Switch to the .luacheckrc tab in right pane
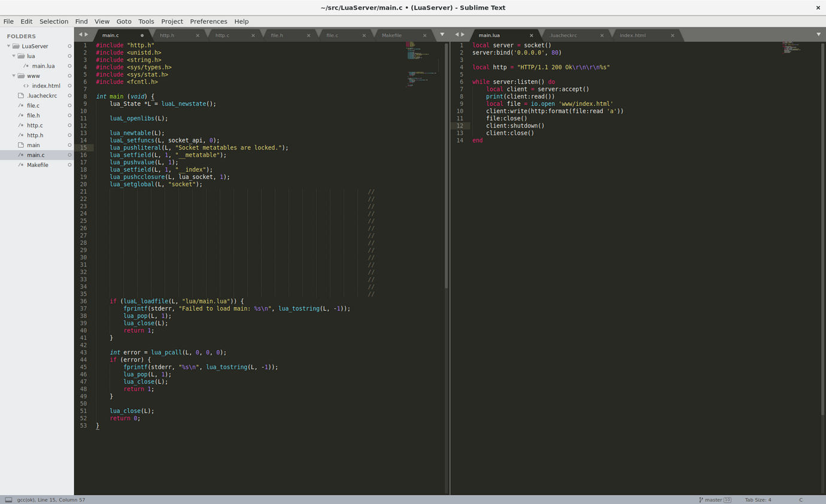 pyautogui.click(x=563, y=35)
